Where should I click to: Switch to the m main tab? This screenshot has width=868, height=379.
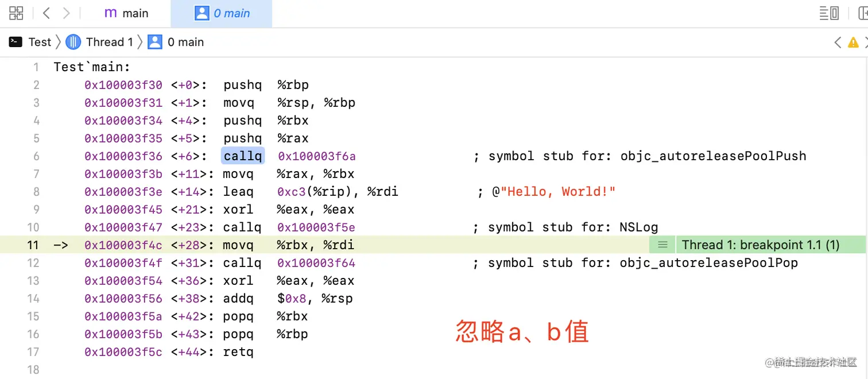[x=126, y=13]
